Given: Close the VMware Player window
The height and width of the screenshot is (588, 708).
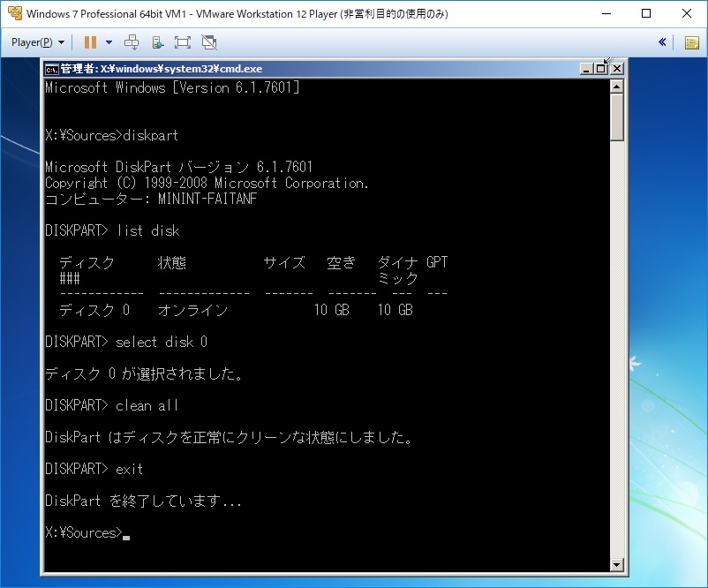Looking at the screenshot, I should click(687, 13).
